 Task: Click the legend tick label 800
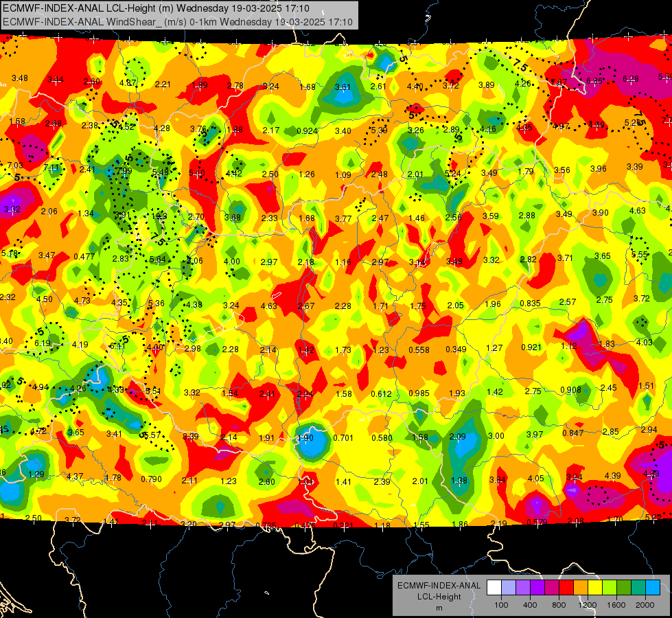[559, 605]
